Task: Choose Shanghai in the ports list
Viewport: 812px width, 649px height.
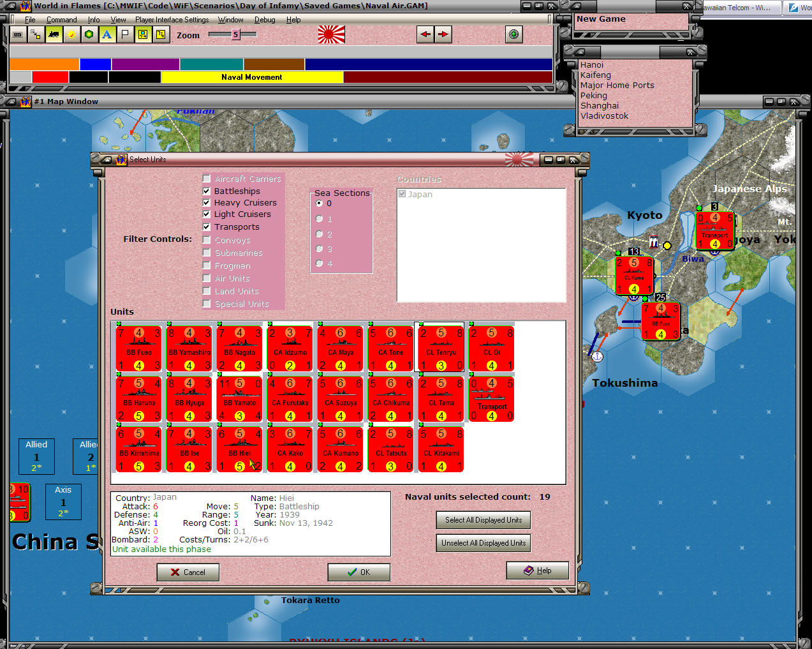Action: (599, 105)
